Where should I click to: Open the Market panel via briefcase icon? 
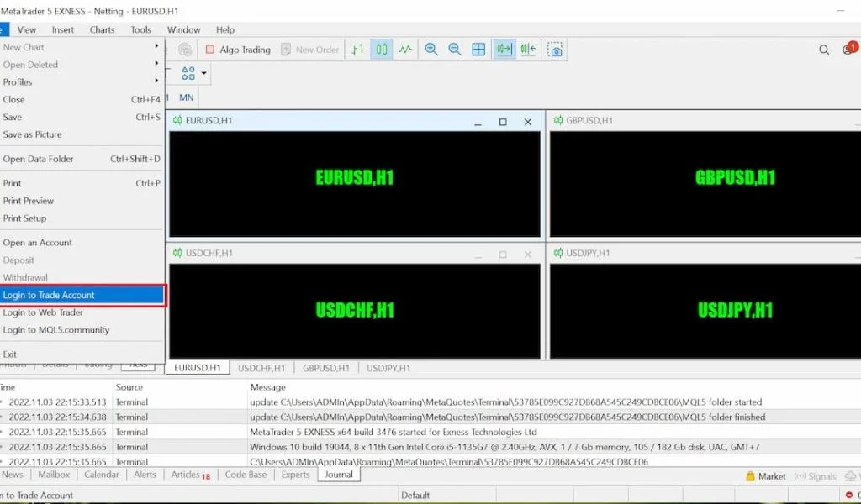(x=748, y=475)
